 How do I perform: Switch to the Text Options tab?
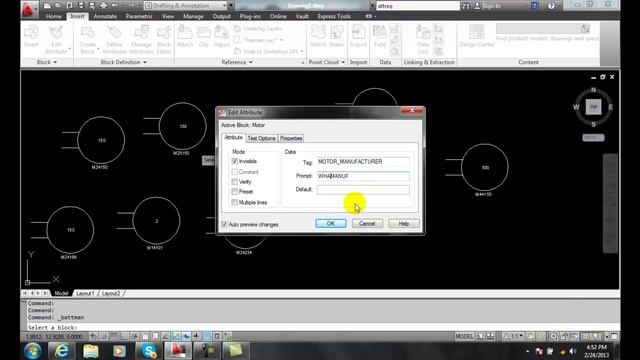[x=262, y=138]
